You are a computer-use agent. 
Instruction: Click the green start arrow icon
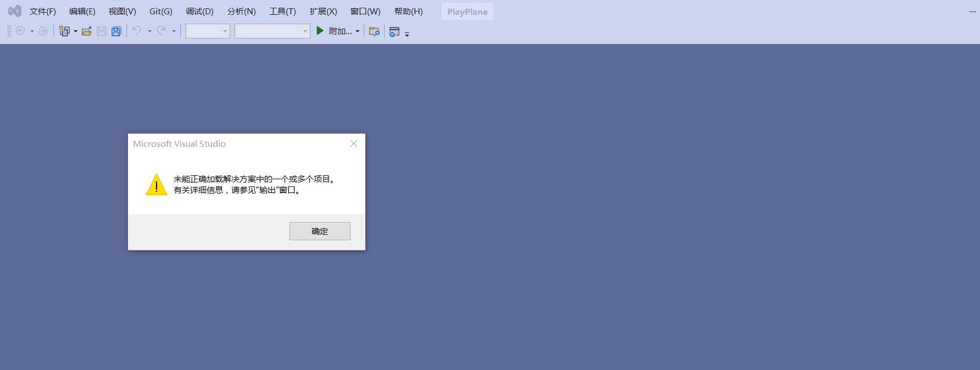click(x=320, y=31)
